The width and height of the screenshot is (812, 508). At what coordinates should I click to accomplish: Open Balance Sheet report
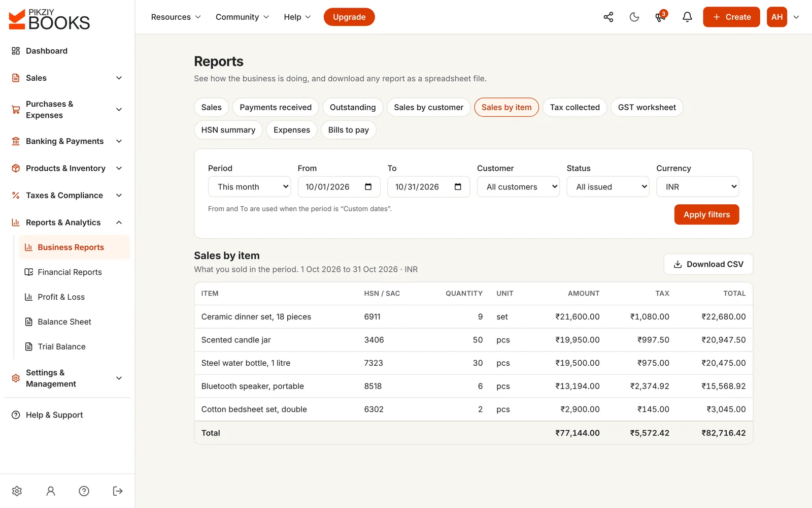tap(75, 322)
